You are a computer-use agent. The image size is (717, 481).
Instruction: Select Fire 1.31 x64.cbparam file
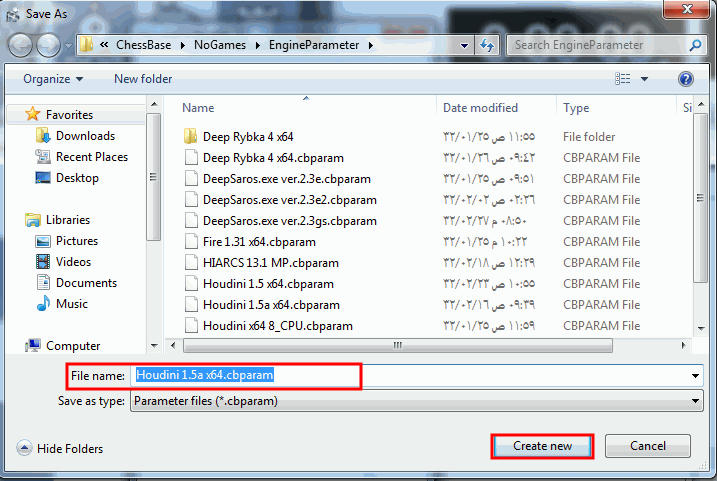pos(259,242)
